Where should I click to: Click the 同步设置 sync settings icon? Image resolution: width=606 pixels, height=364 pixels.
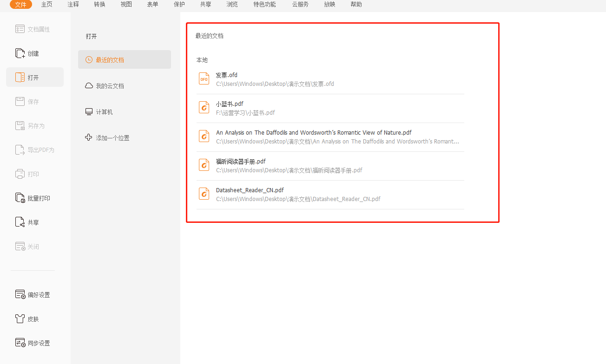click(x=20, y=343)
